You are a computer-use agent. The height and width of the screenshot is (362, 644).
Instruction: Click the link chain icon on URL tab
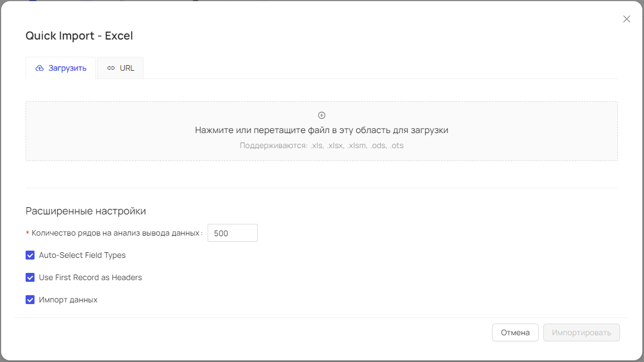111,69
